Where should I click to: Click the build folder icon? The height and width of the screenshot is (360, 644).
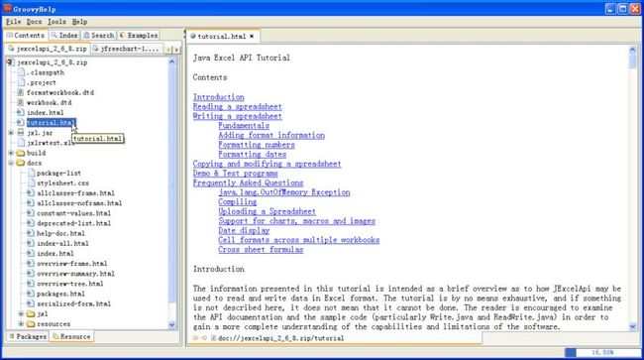[21, 153]
